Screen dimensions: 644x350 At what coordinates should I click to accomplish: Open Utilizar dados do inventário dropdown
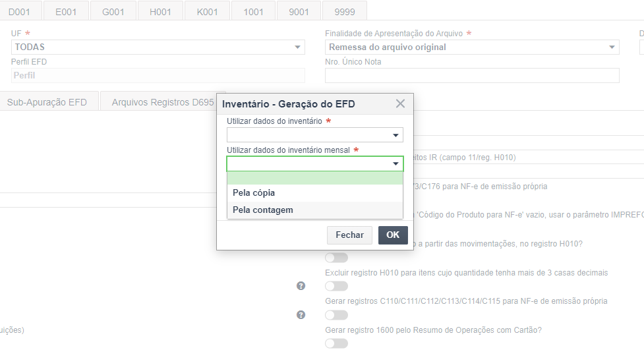315,134
